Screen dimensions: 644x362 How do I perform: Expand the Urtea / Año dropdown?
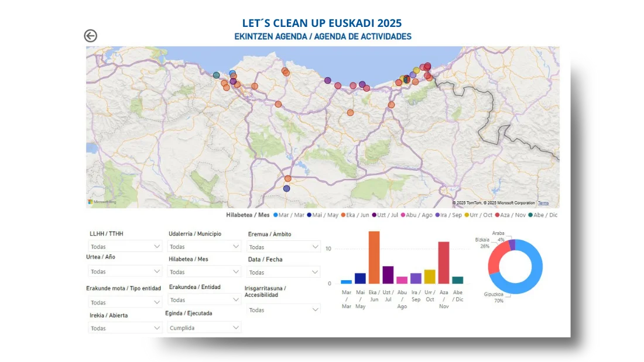pyautogui.click(x=125, y=271)
